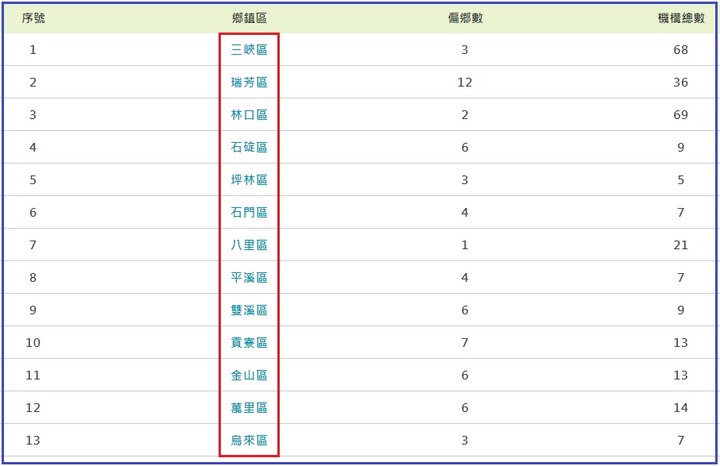Select institution total 14 in 萬里區 row

(681, 408)
